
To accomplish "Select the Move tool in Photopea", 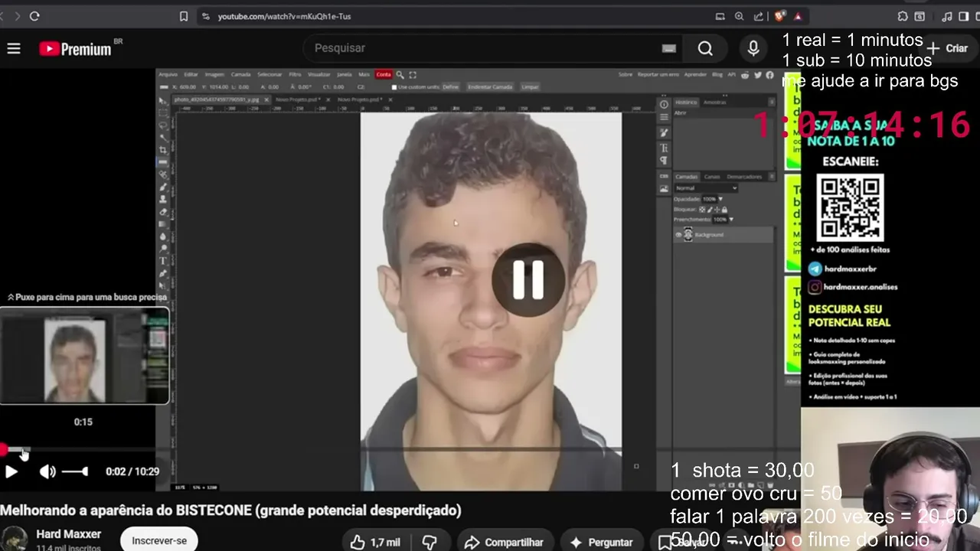I will click(x=163, y=100).
